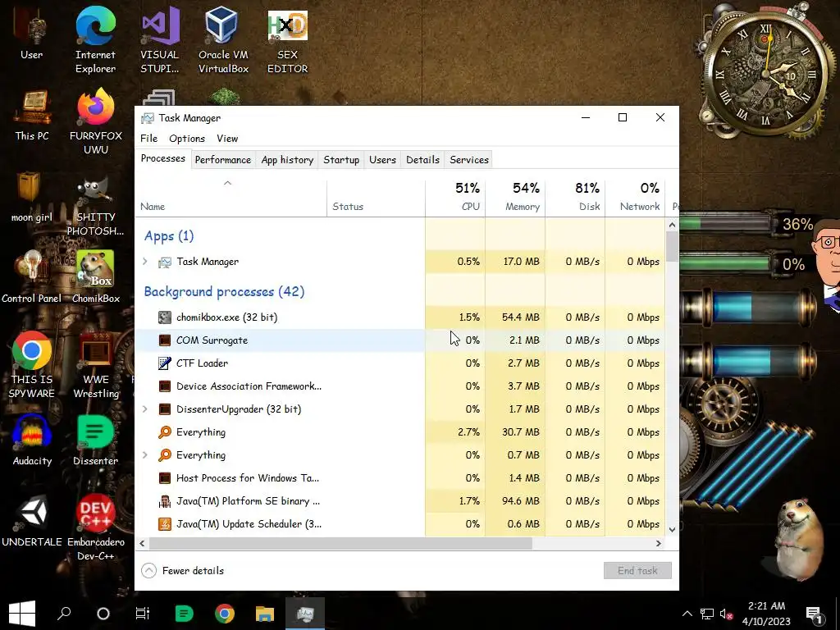The height and width of the screenshot is (630, 840).
Task: Open File Explorer from the taskbar
Action: point(265,614)
